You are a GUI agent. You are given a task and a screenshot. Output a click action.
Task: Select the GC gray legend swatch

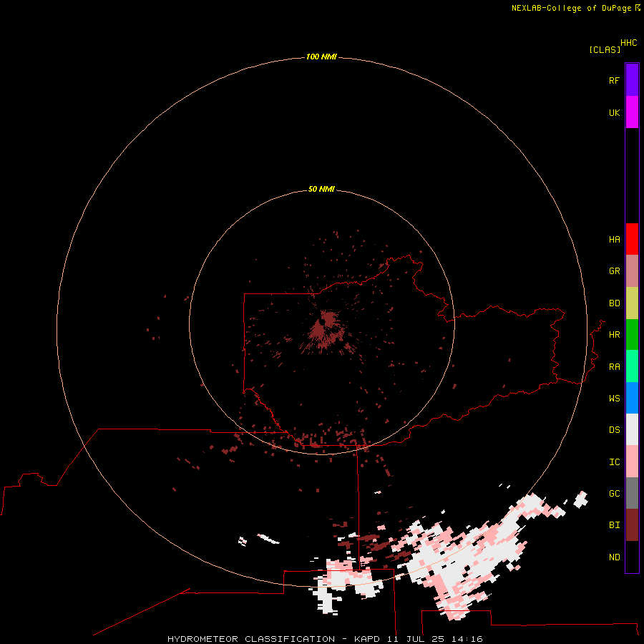tap(632, 493)
